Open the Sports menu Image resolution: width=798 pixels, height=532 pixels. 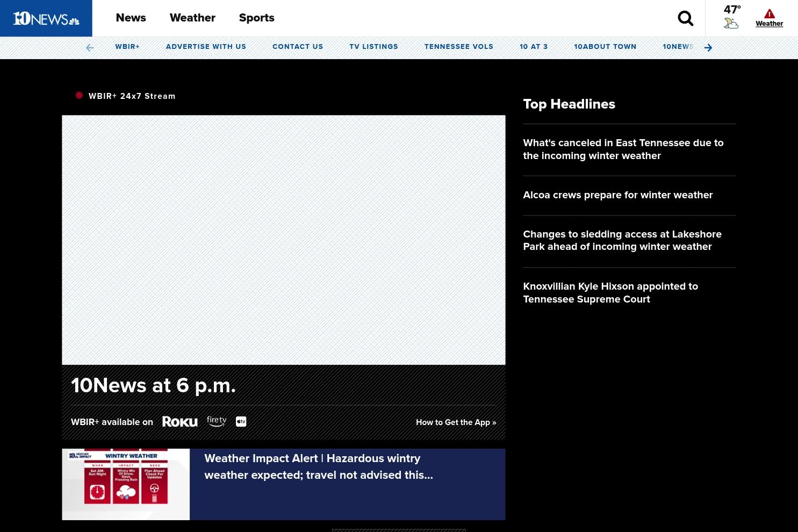[x=256, y=18]
